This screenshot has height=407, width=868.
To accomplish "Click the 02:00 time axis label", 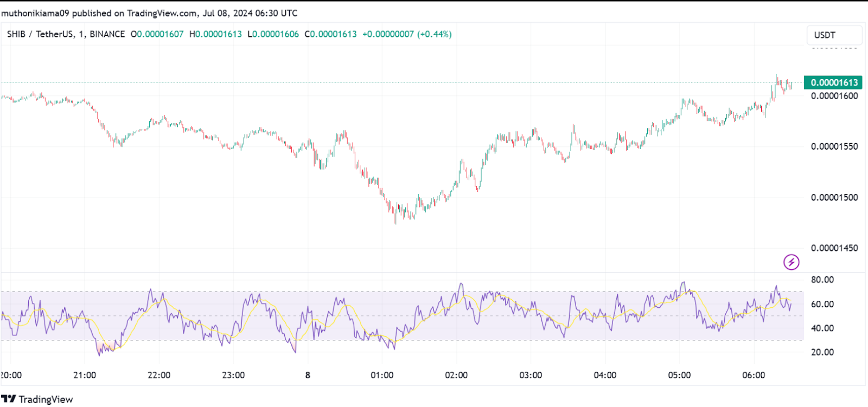I will (456, 375).
